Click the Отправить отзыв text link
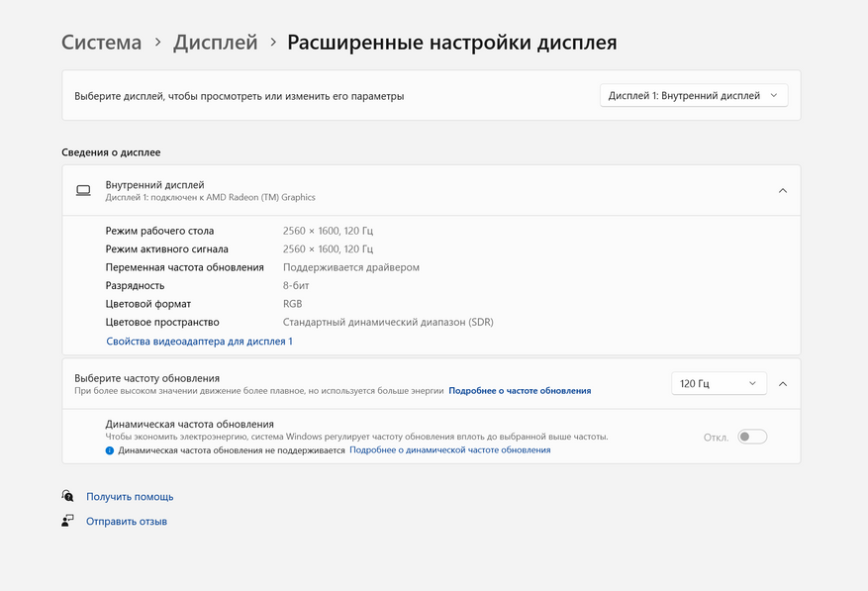This screenshot has width=868, height=591. (127, 522)
